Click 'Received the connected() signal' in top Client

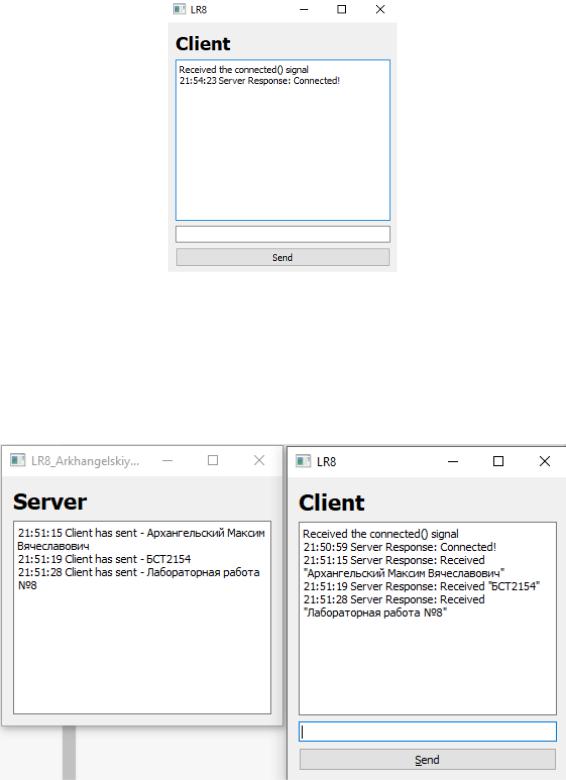244,70
